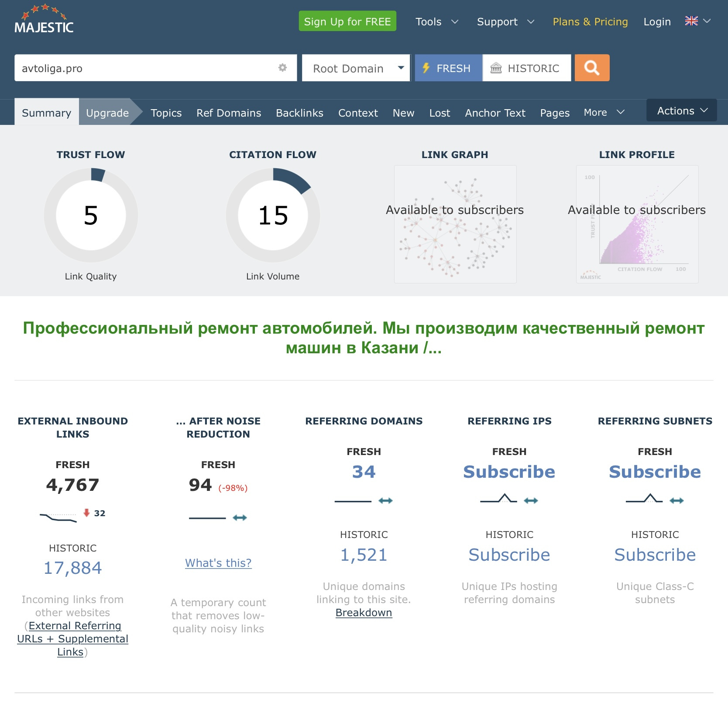
Task: Click the Historic index building icon
Action: click(x=496, y=68)
